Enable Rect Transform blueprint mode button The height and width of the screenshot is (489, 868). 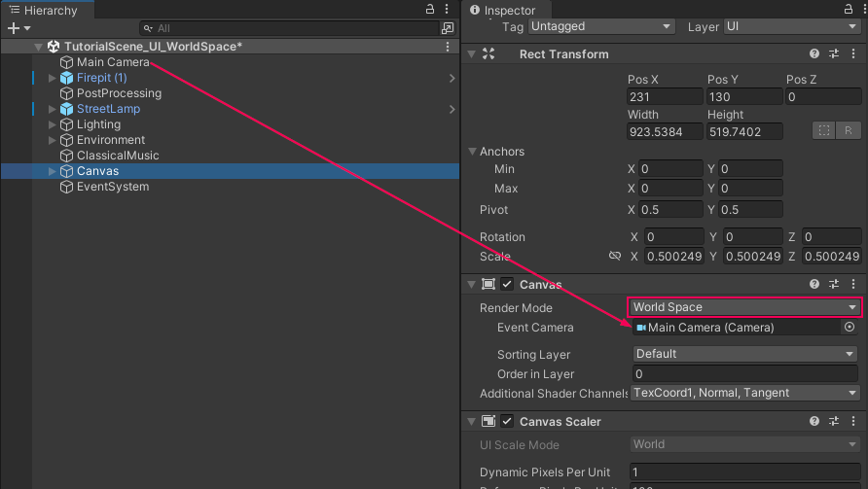(824, 130)
